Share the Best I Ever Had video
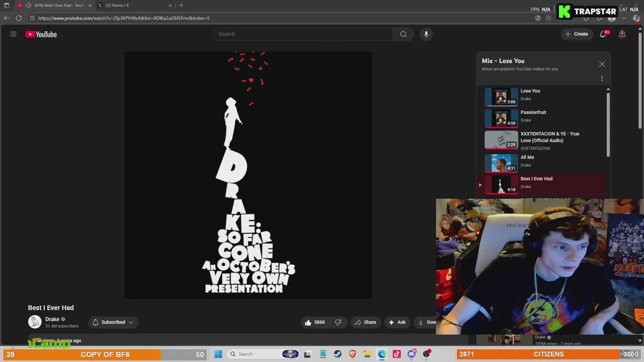The width and height of the screenshot is (644, 362). [x=365, y=322]
